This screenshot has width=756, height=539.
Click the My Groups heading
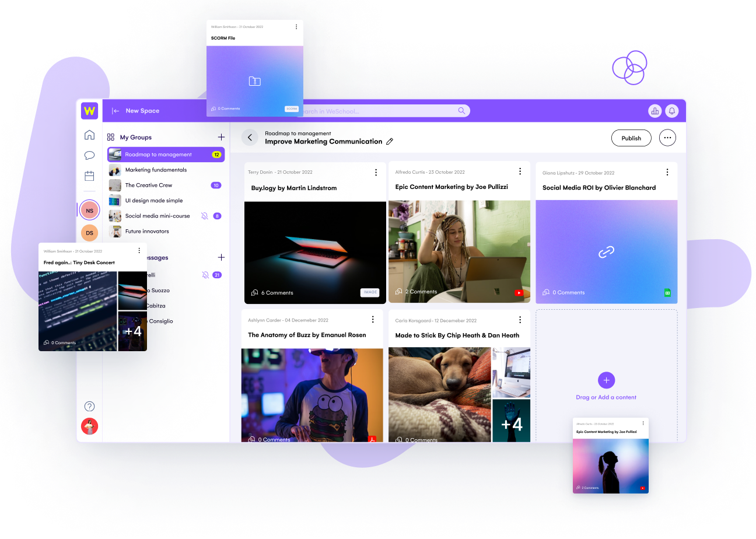tap(136, 137)
